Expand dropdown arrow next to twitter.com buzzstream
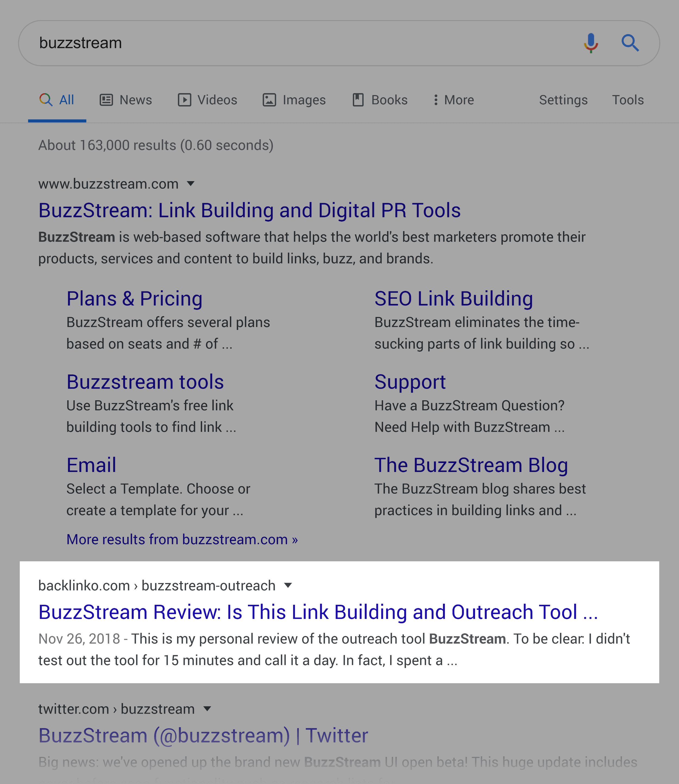The image size is (679, 784). (207, 709)
